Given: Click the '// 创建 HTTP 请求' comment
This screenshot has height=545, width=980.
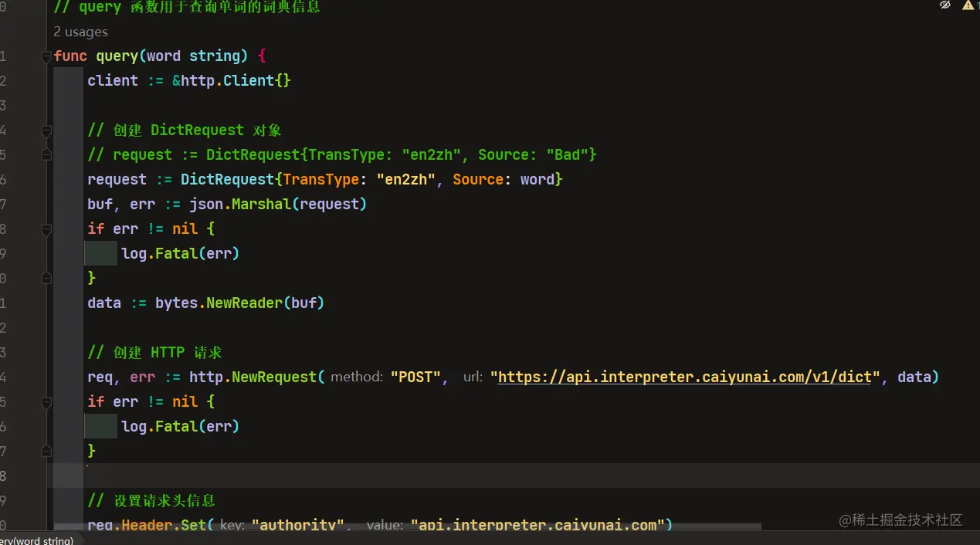Looking at the screenshot, I should pyautogui.click(x=154, y=352).
